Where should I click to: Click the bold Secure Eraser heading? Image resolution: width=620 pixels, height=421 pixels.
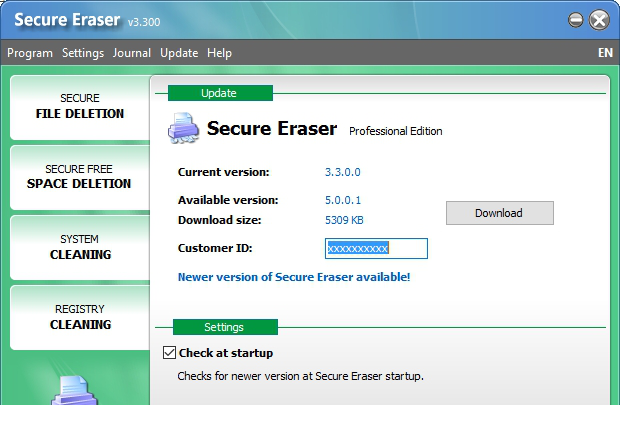[x=272, y=128]
